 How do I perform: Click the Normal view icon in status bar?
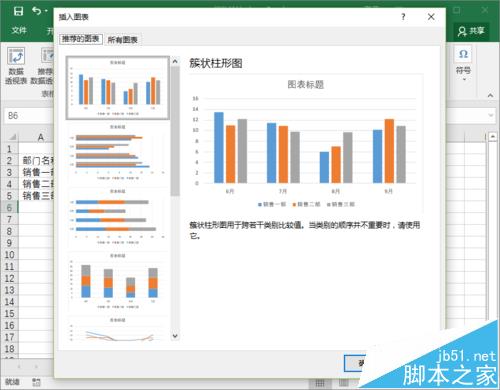(319, 383)
